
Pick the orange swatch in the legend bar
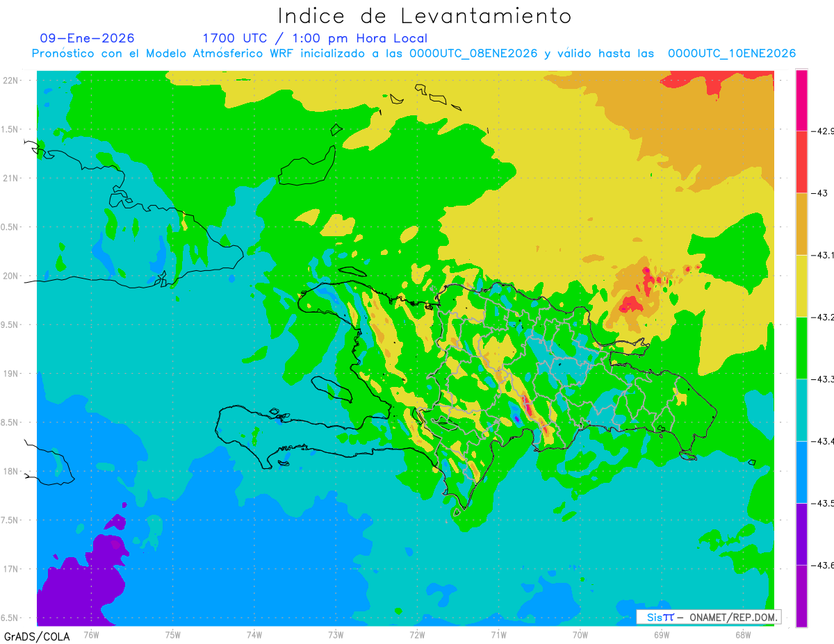pyautogui.click(x=801, y=224)
